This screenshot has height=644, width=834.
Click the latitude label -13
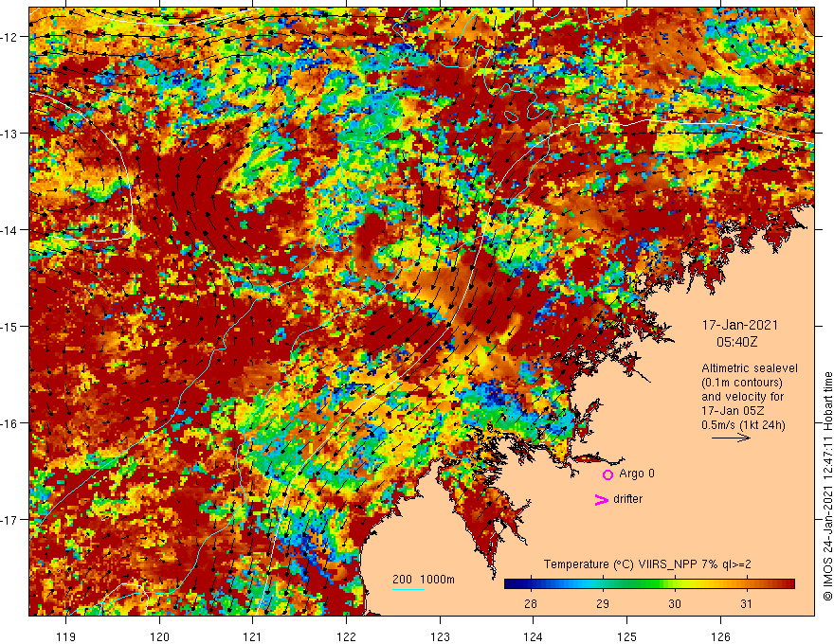point(10,134)
